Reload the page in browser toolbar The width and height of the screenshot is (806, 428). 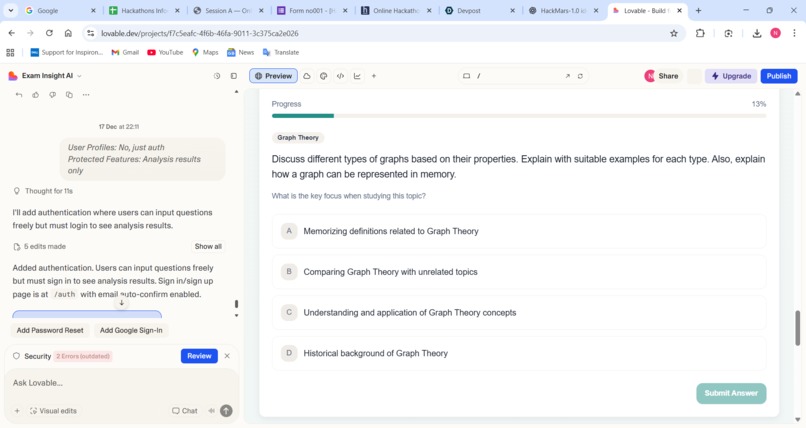49,33
